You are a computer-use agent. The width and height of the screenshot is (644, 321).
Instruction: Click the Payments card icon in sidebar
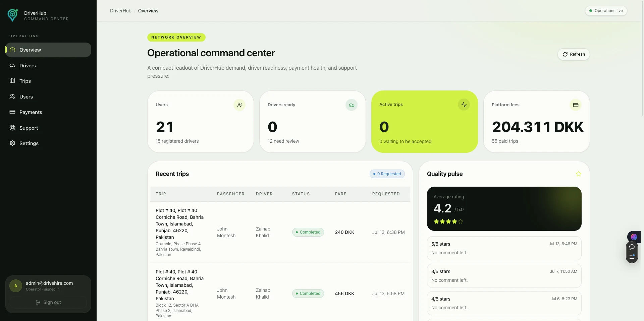coord(12,112)
